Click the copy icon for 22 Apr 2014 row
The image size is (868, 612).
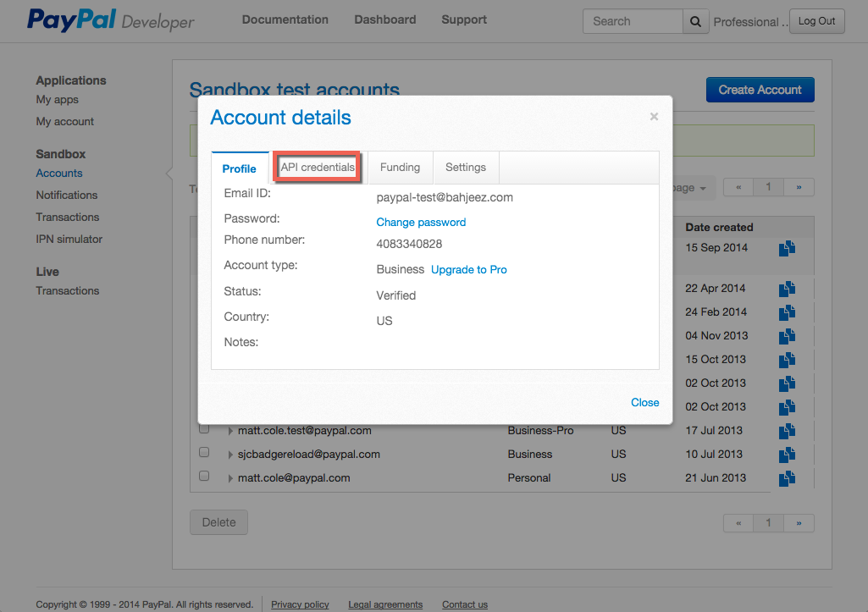coord(787,289)
